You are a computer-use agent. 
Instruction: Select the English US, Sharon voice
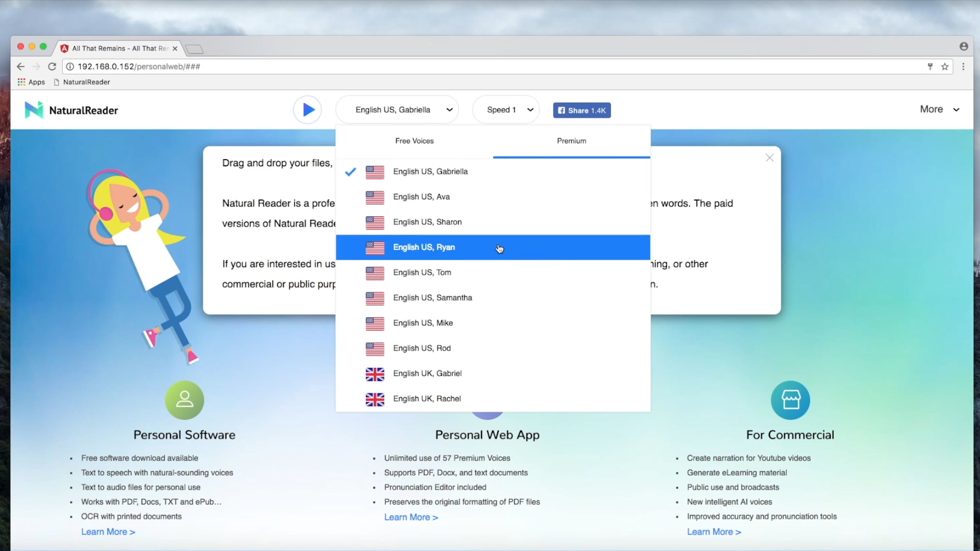(493, 222)
